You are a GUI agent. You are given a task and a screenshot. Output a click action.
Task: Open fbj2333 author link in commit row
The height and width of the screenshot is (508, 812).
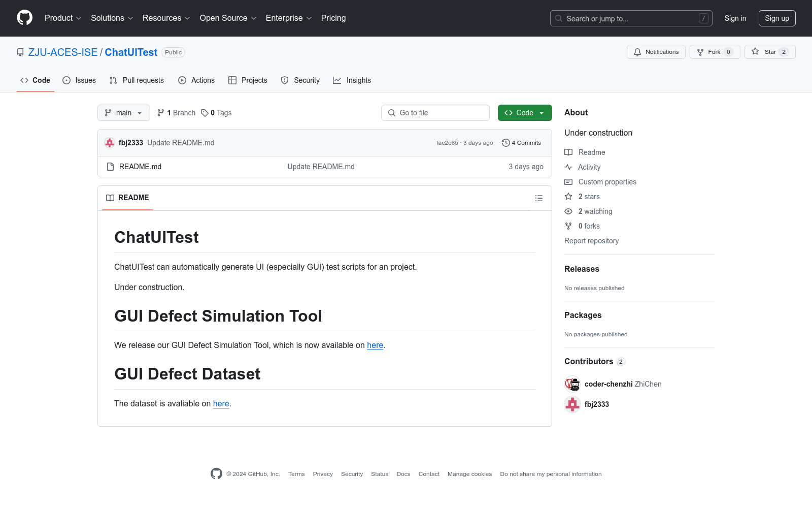(x=131, y=143)
